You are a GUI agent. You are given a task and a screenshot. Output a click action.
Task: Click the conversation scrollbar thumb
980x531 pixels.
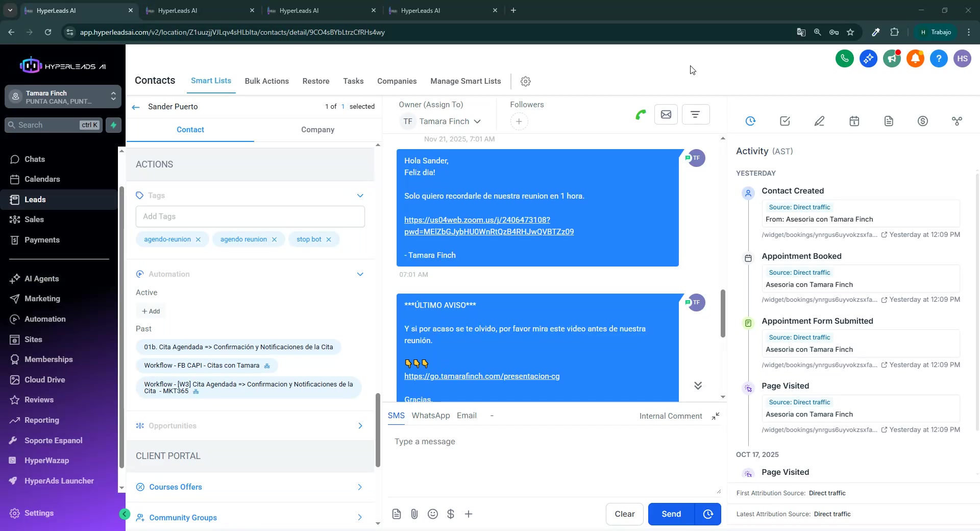723,313
